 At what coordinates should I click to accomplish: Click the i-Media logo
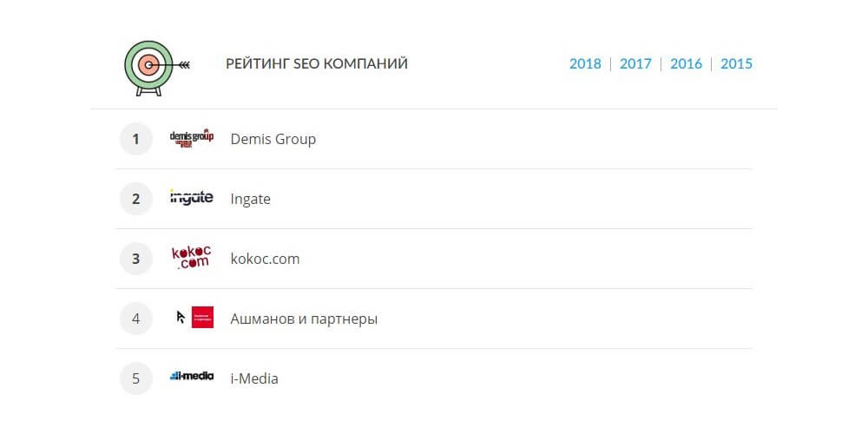[191, 377]
